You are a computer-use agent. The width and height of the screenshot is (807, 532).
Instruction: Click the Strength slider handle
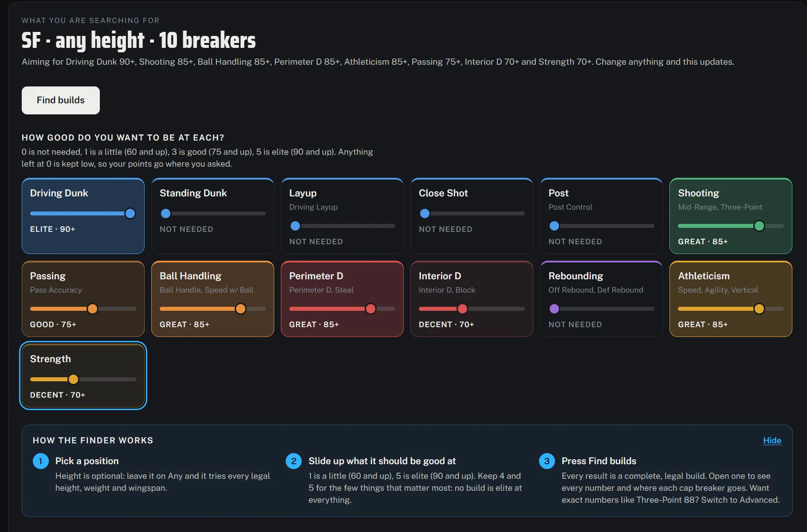coord(73,379)
